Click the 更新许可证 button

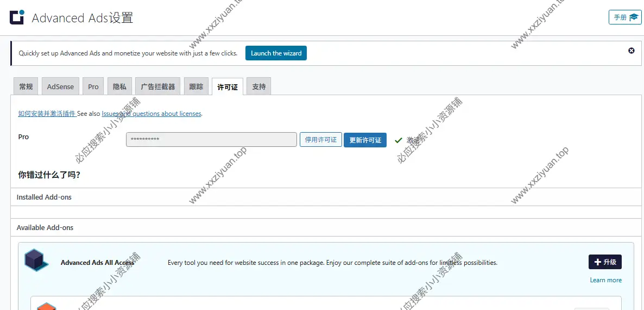[x=365, y=140]
